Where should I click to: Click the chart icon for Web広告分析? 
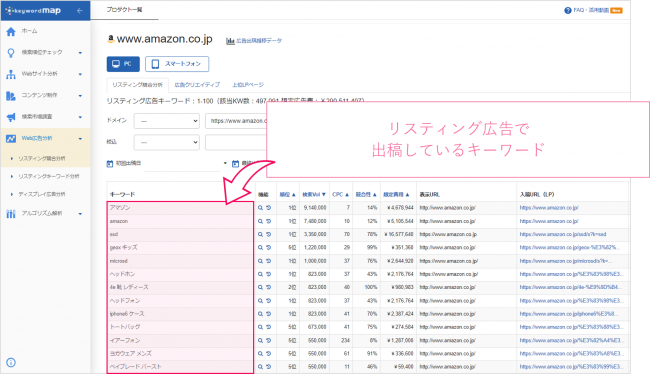pyautogui.click(x=11, y=138)
